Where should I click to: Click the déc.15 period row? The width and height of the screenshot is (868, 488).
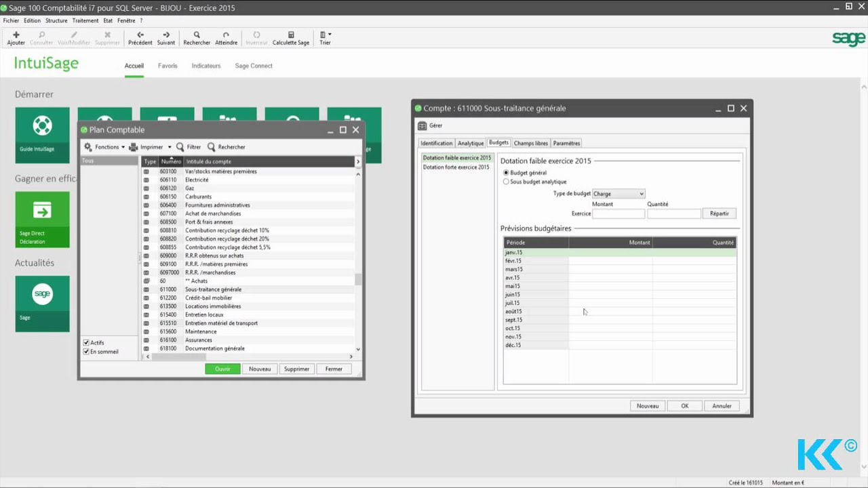[x=620, y=345]
